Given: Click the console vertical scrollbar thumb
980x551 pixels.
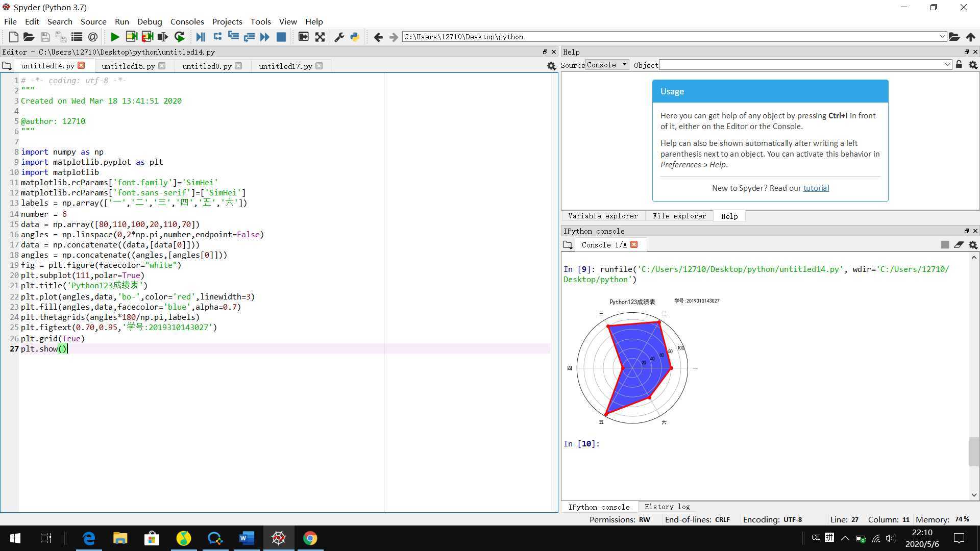Looking at the screenshot, I should [x=974, y=452].
